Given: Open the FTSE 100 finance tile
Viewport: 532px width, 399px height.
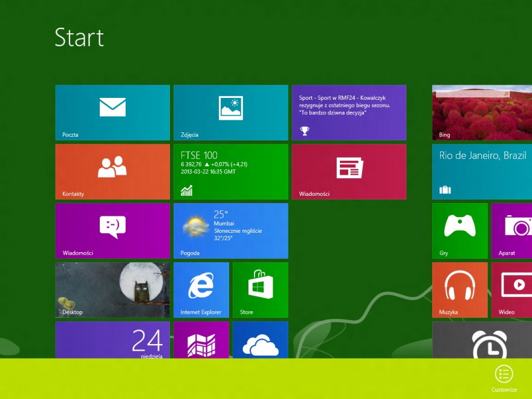Looking at the screenshot, I should (231, 171).
